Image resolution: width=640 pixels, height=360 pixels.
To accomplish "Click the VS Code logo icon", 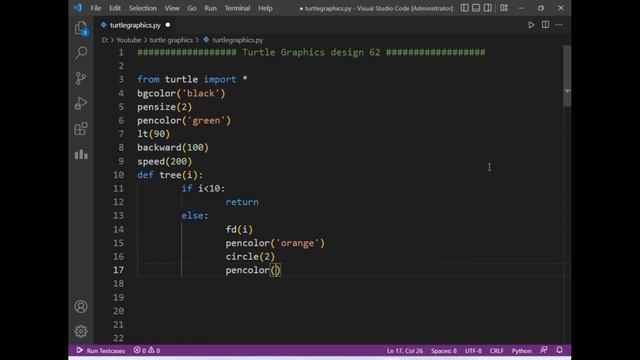I will pyautogui.click(x=78, y=8).
